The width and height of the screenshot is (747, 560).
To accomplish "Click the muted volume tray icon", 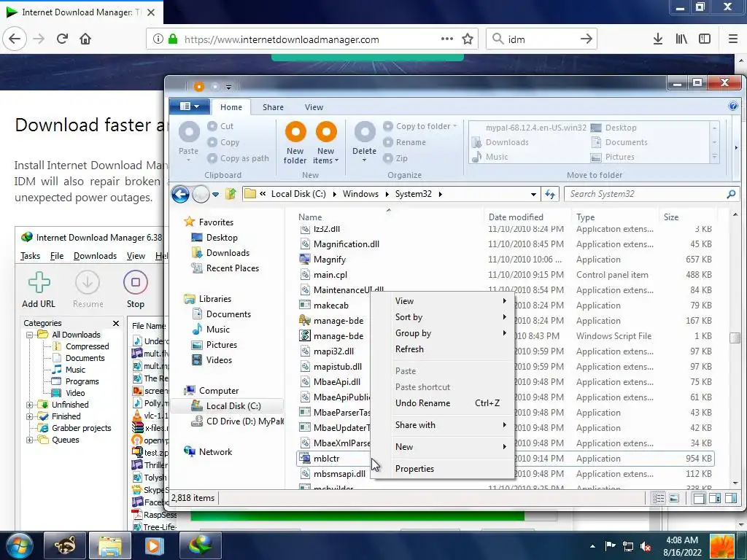I will (646, 546).
